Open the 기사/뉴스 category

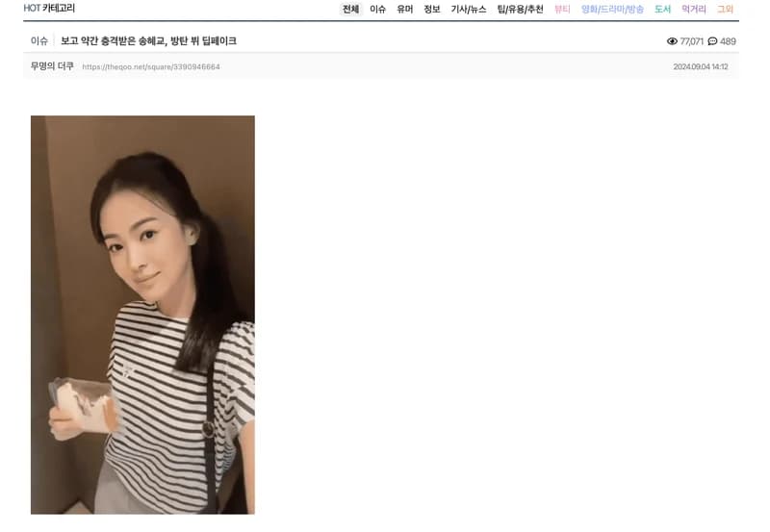[x=469, y=9]
